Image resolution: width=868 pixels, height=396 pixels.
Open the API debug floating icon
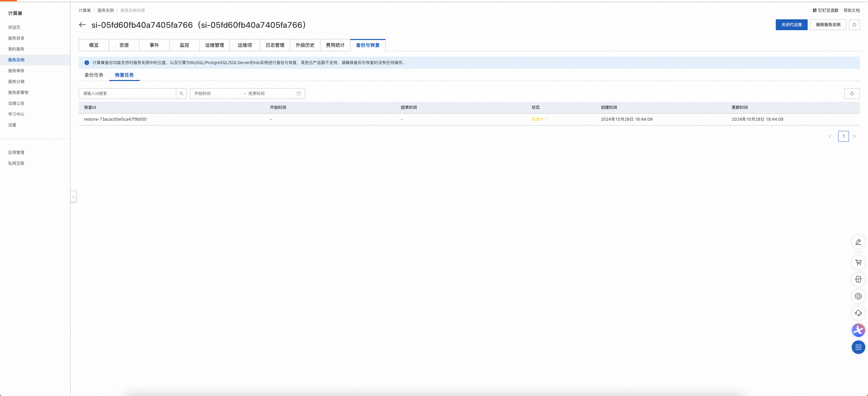pos(858,279)
